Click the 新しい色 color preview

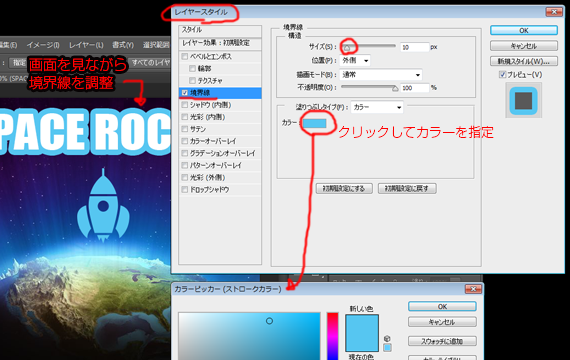[x=362, y=324]
